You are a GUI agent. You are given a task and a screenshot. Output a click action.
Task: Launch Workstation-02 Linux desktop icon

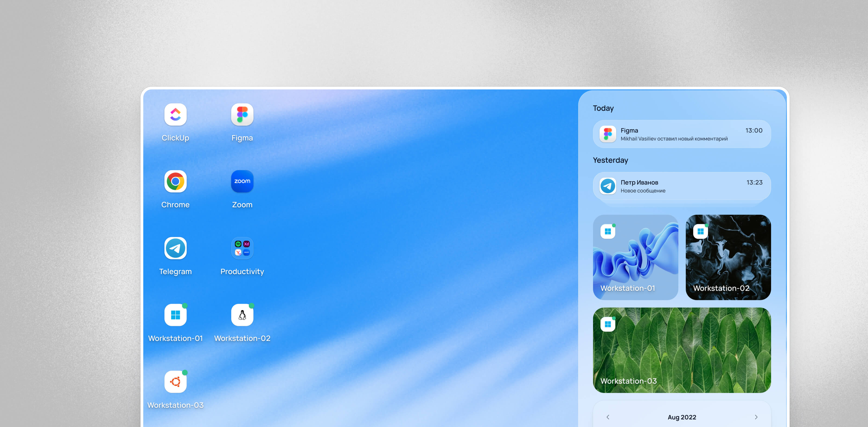click(x=242, y=315)
